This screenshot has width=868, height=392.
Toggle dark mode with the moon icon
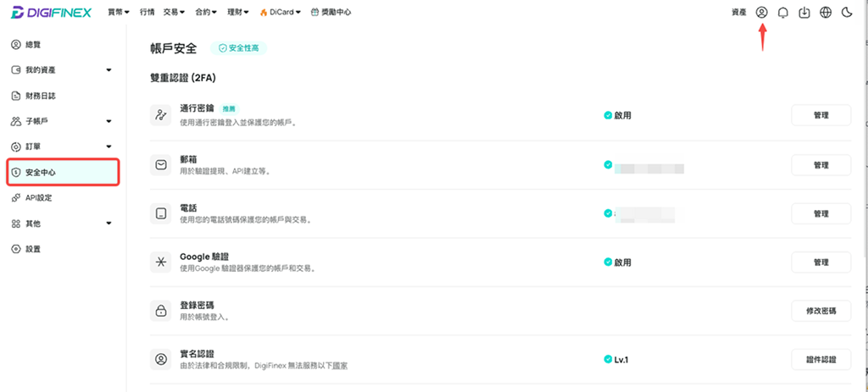[x=847, y=12]
